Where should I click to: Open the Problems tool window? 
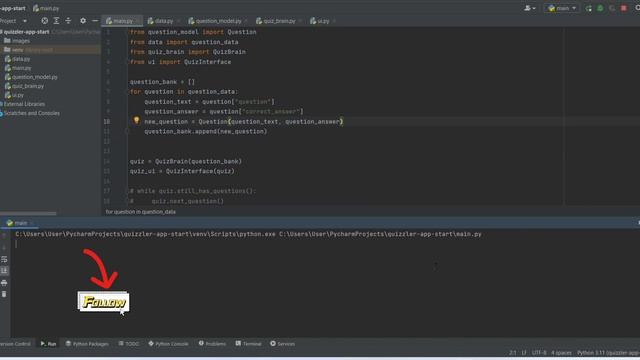212,344
